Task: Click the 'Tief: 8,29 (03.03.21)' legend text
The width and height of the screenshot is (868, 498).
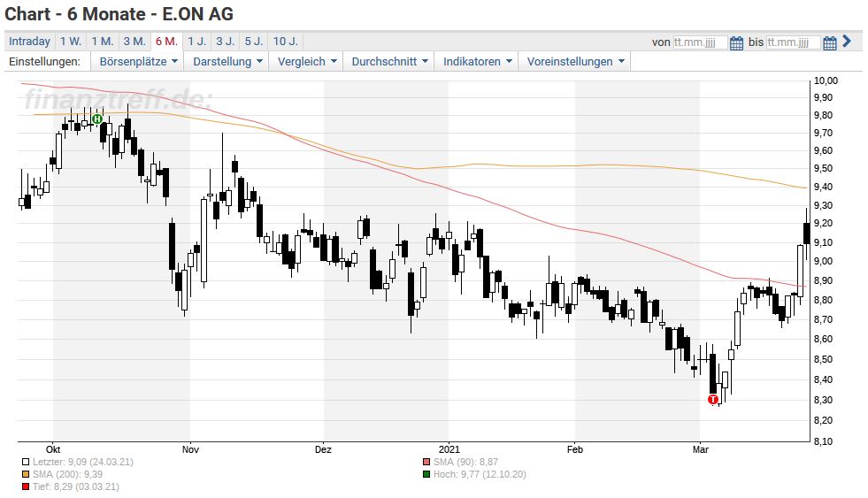Action: point(76,487)
